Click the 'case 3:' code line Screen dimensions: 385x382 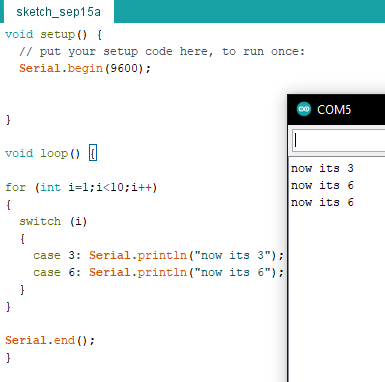(x=158, y=256)
